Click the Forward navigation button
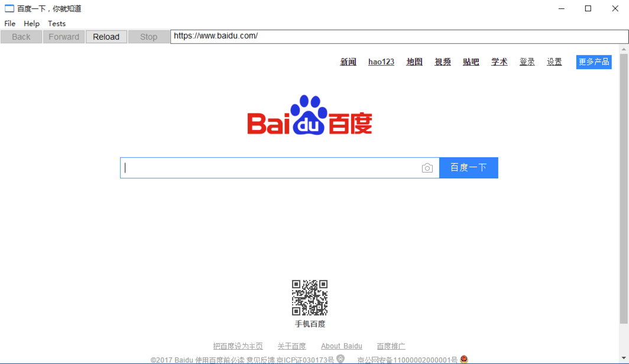The height and width of the screenshot is (364, 629). coord(64,37)
